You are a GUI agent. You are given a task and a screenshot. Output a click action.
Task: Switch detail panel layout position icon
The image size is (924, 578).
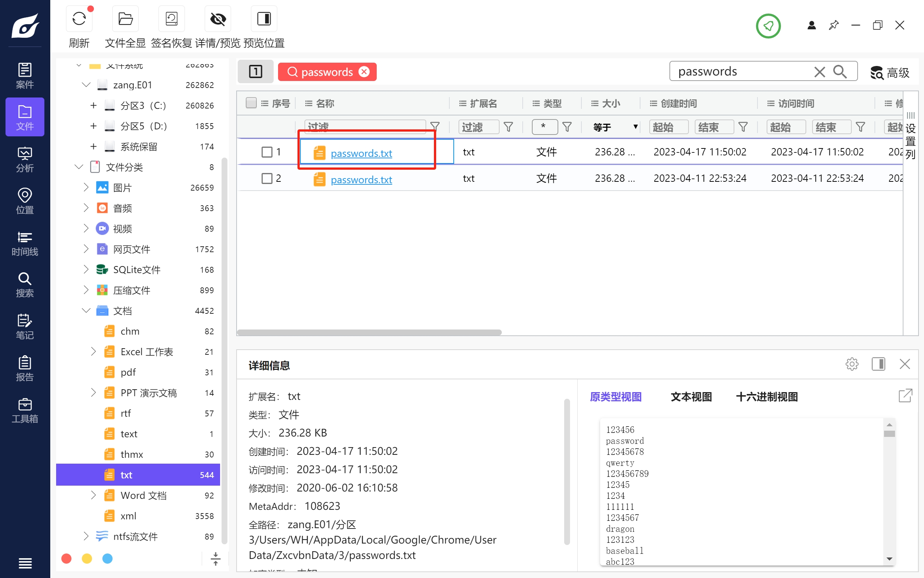879,364
